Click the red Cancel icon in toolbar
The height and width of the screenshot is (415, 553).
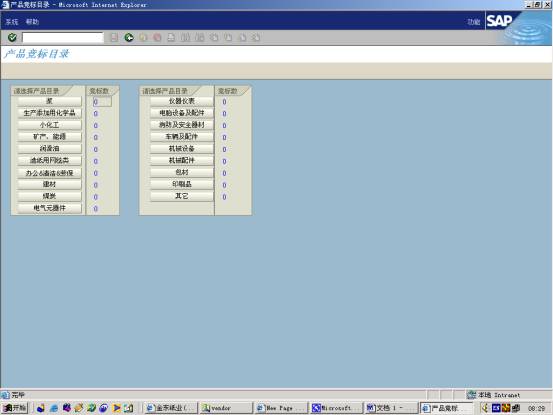(157, 37)
